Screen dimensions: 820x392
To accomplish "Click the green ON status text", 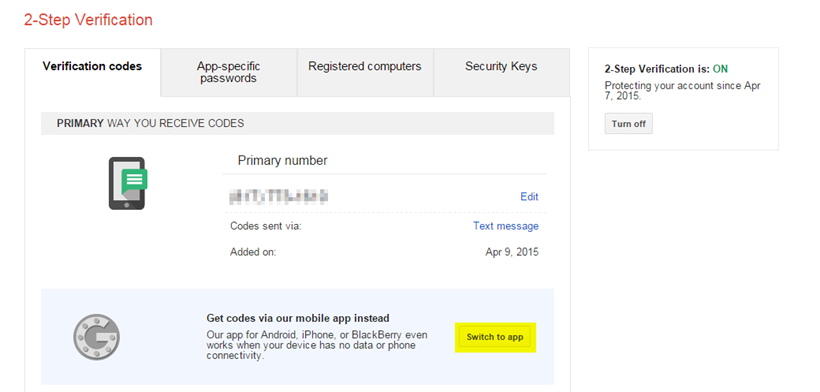I will click(720, 69).
